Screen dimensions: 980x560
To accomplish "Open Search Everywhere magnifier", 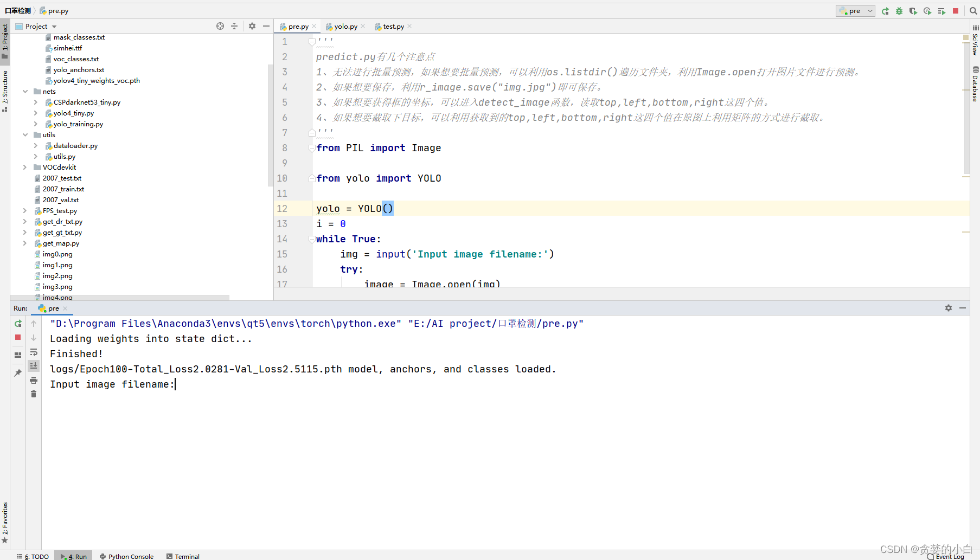I will point(973,11).
